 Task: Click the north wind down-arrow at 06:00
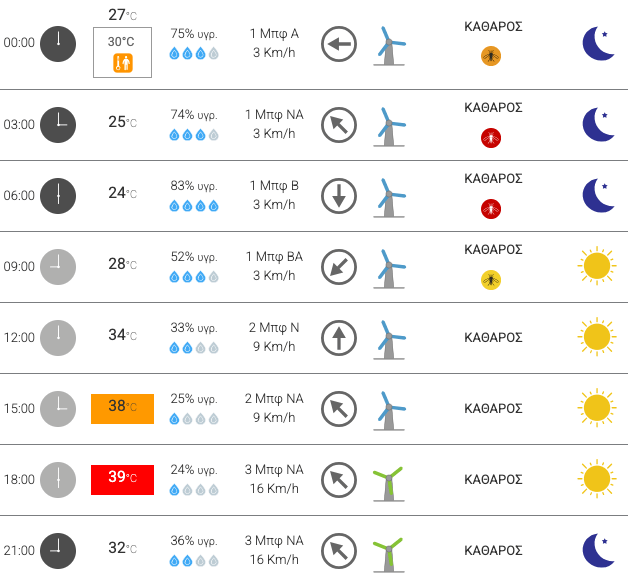pos(339,196)
